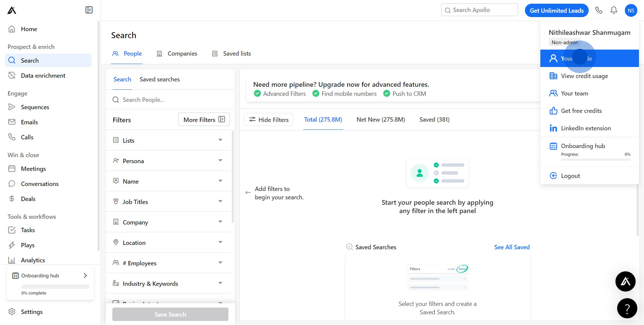The width and height of the screenshot is (644, 325).
Task: Toggle Hide Filters panel
Action: [x=268, y=120]
